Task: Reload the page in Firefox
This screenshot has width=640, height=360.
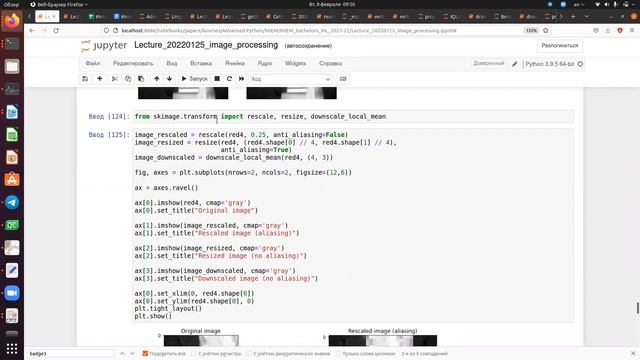Action: [x=56, y=31]
